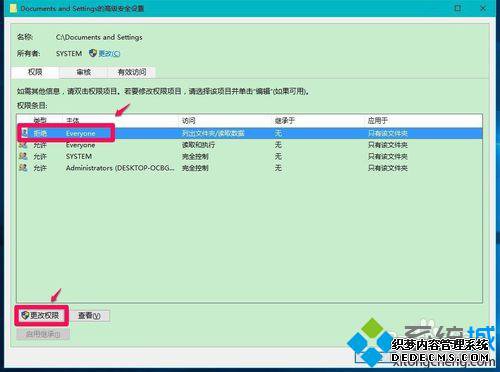Switch to the 权限 tab
The height and width of the screenshot is (372, 500).
(x=35, y=72)
